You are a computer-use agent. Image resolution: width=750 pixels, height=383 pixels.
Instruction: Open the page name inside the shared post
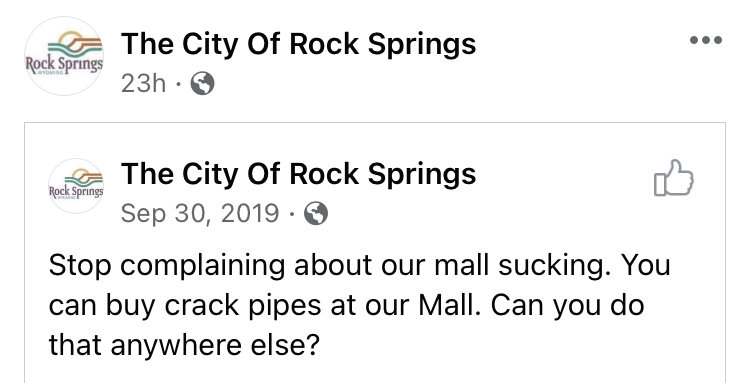298,173
